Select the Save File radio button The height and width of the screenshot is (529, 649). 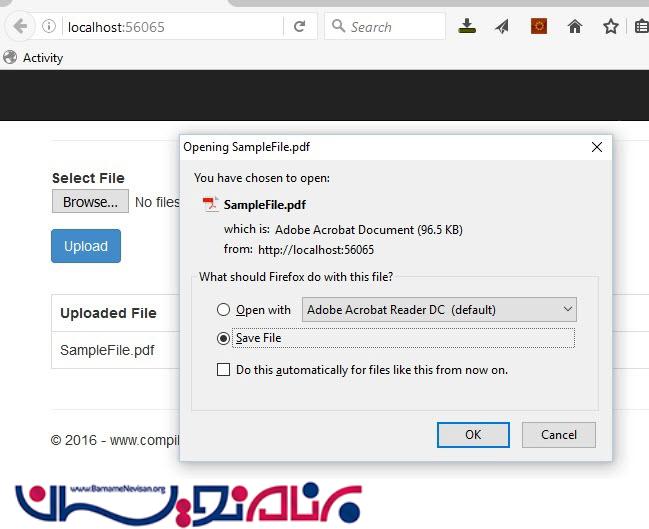tap(224, 338)
